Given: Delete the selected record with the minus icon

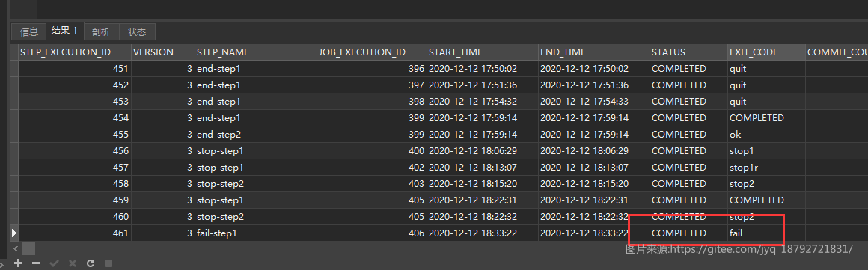Looking at the screenshot, I should pos(37,263).
